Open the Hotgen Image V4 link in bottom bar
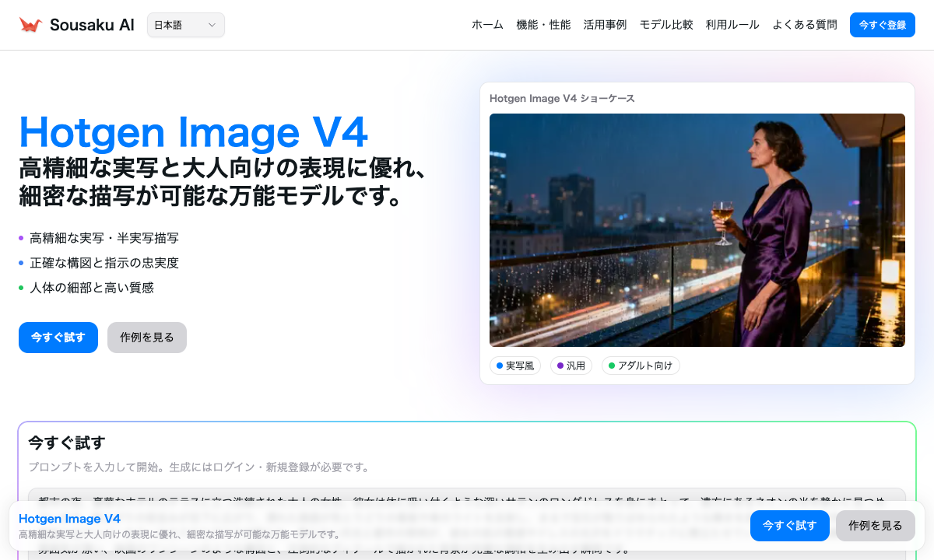 pyautogui.click(x=69, y=518)
